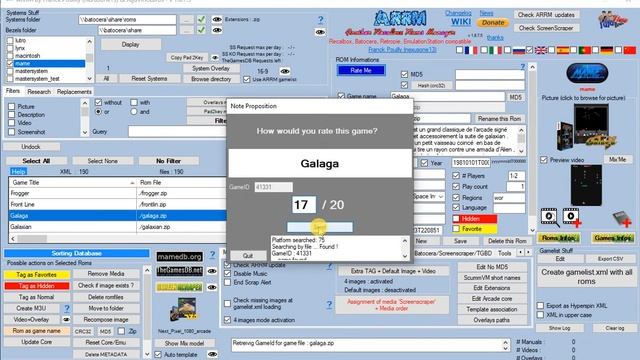The image size is (640, 360).
Task: Switch to the Replacements tab
Action: pos(74,92)
